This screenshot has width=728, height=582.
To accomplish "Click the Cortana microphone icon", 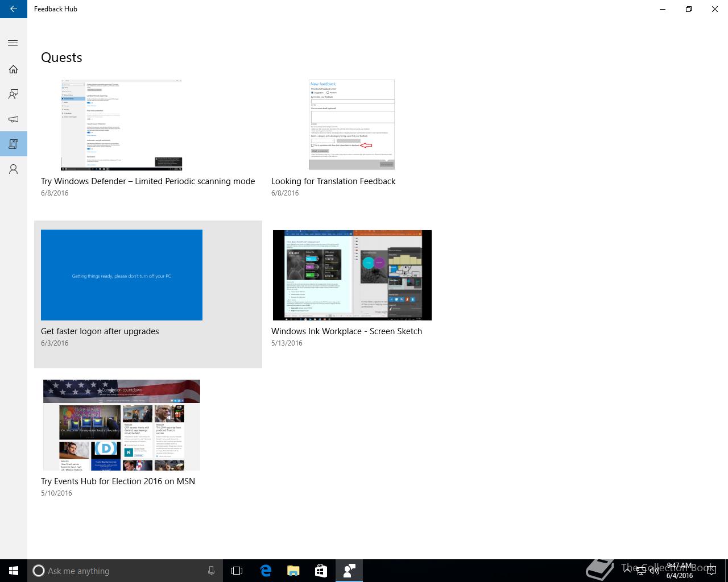I will (x=212, y=571).
